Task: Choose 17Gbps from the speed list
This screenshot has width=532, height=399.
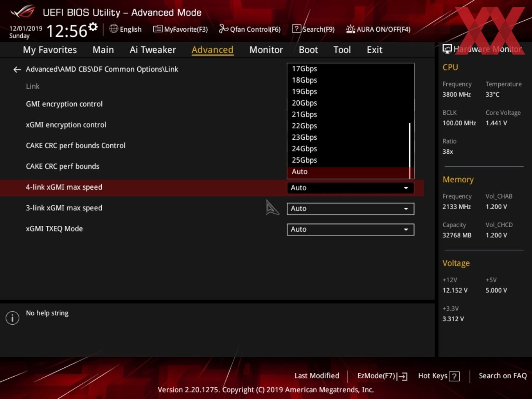Action: pyautogui.click(x=348, y=68)
